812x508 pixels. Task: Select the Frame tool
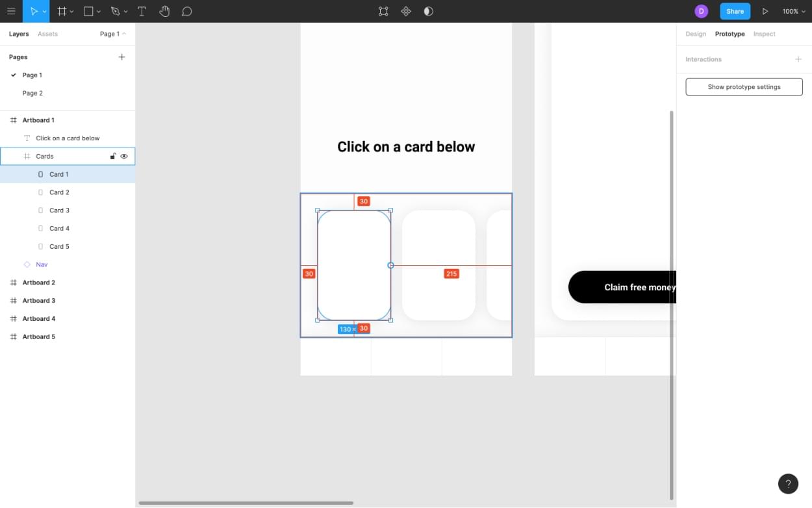(62, 11)
